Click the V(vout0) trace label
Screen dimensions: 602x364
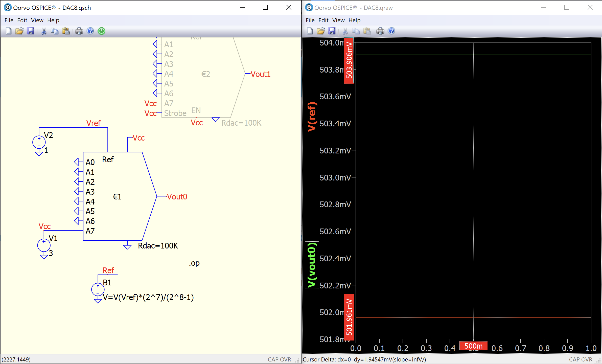[x=312, y=265]
